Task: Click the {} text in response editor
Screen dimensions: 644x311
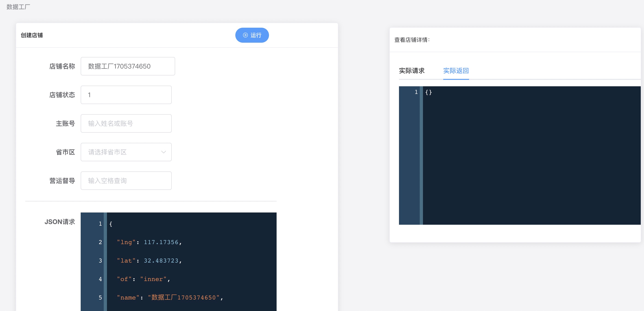Action: coord(428,92)
